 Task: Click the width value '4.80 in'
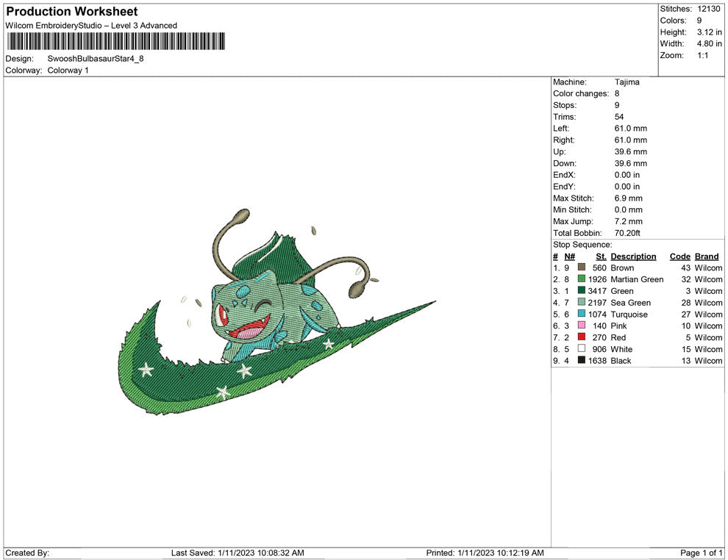710,43
